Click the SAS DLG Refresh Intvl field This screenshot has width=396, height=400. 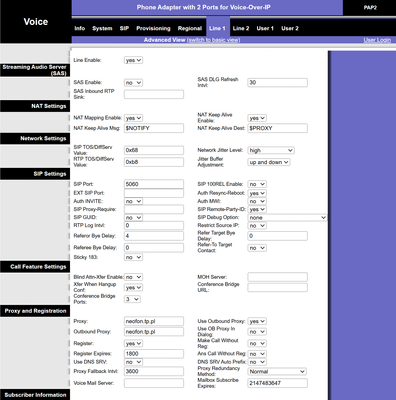[277, 82]
